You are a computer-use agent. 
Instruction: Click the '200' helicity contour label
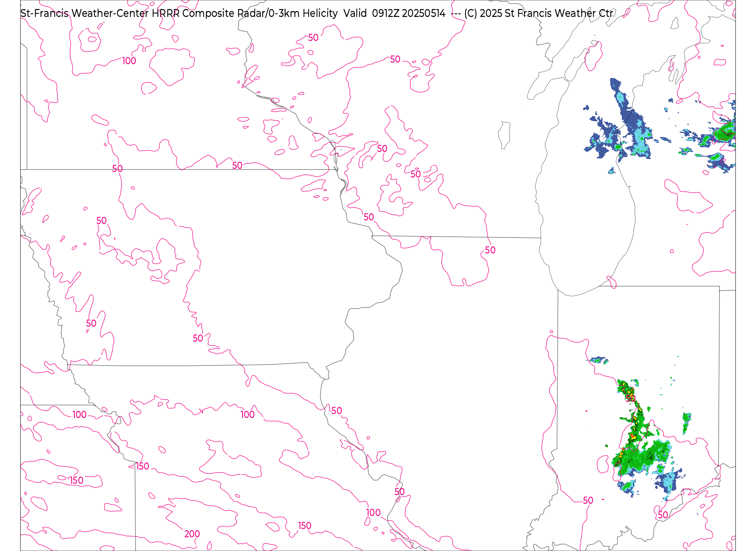coord(192,534)
